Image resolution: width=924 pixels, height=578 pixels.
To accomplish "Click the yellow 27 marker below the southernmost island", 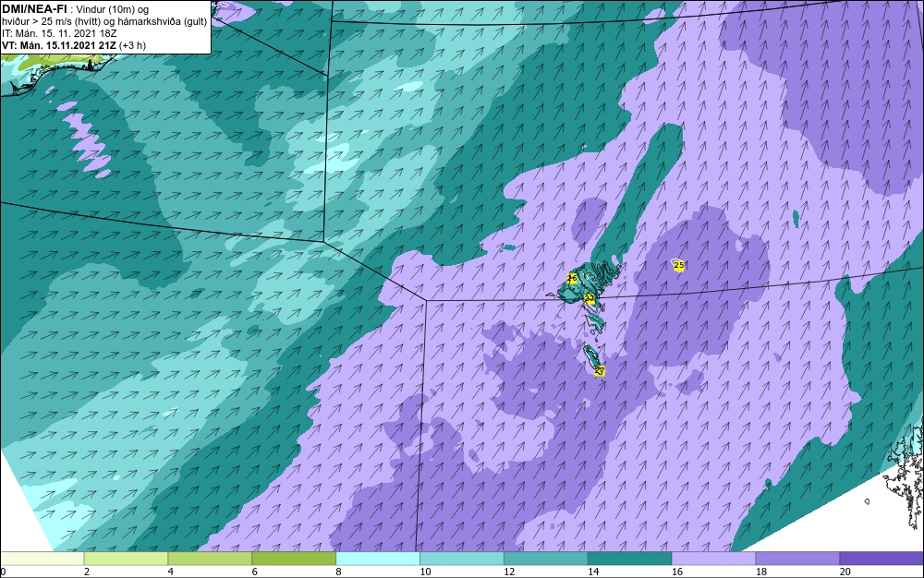I will pos(600,371).
